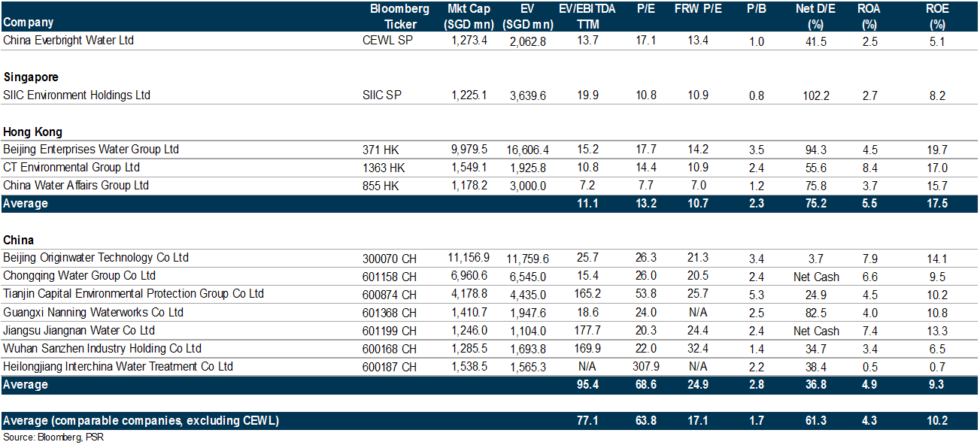Screen dimensions: 980x445
Task: Click the "Net D/E (%)" column header
Action: tap(815, 16)
